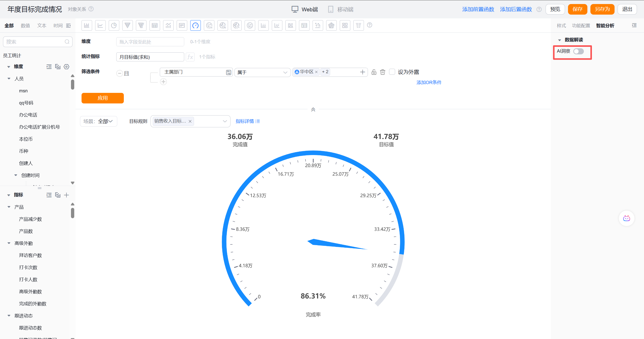Viewport: 644px width, 339px height.
Task: Select the line chart type icon
Action: (100, 25)
